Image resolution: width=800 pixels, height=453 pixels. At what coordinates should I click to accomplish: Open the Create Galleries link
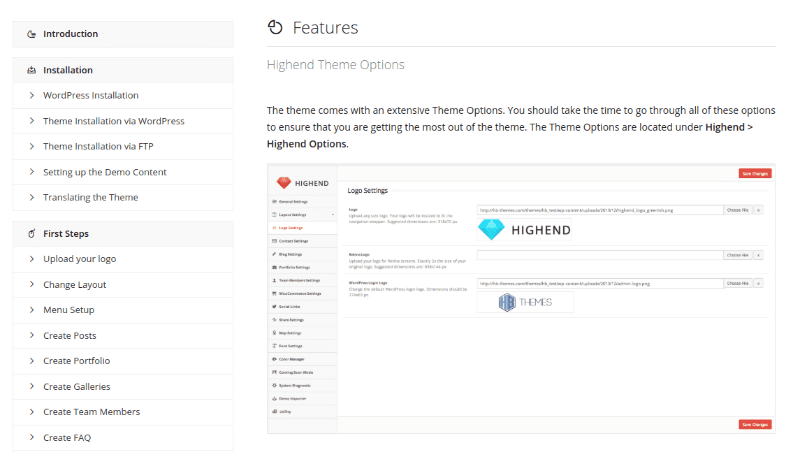pos(77,387)
